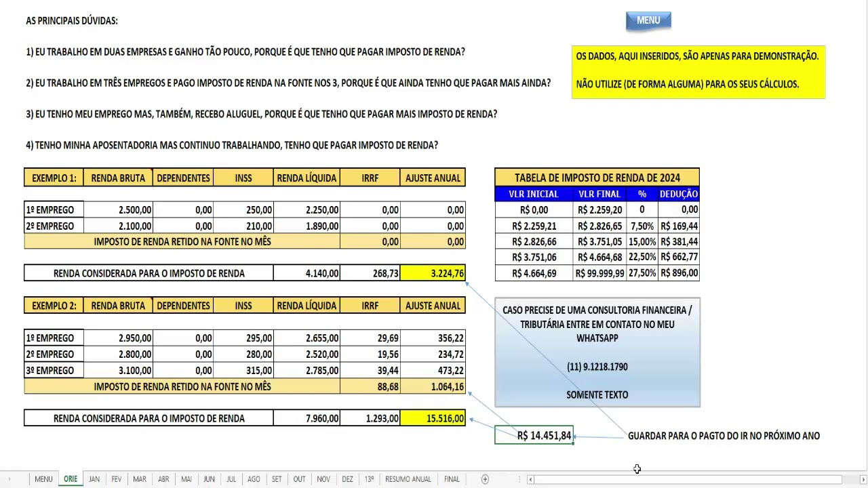Click GUARDAR PARA O PAGTO DO IR text
Screen dimensions: 868x488
pos(724,436)
